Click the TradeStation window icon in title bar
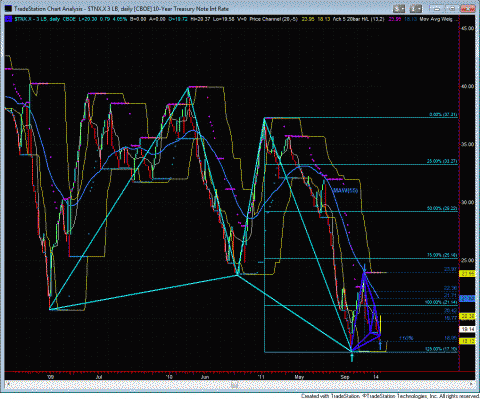This screenshot has width=480, height=399. click(x=8, y=9)
